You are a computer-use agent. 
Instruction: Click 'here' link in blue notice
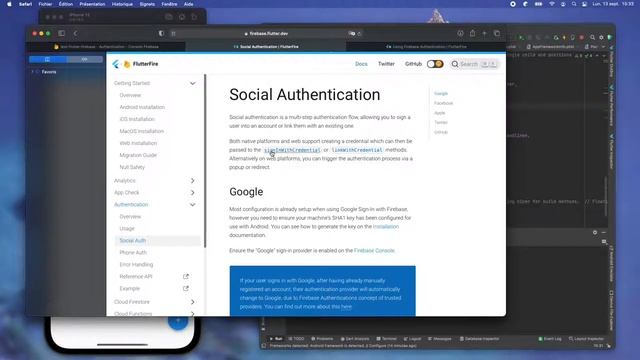(x=346, y=307)
